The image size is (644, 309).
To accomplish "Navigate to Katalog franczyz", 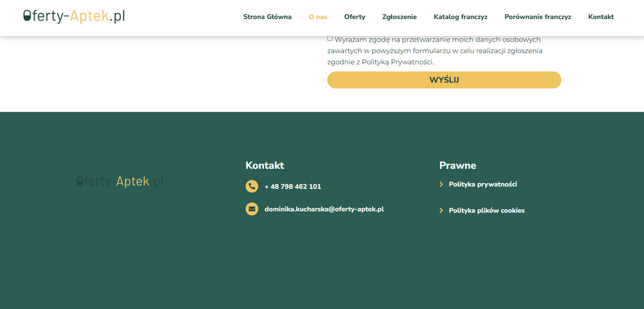I will [x=460, y=17].
